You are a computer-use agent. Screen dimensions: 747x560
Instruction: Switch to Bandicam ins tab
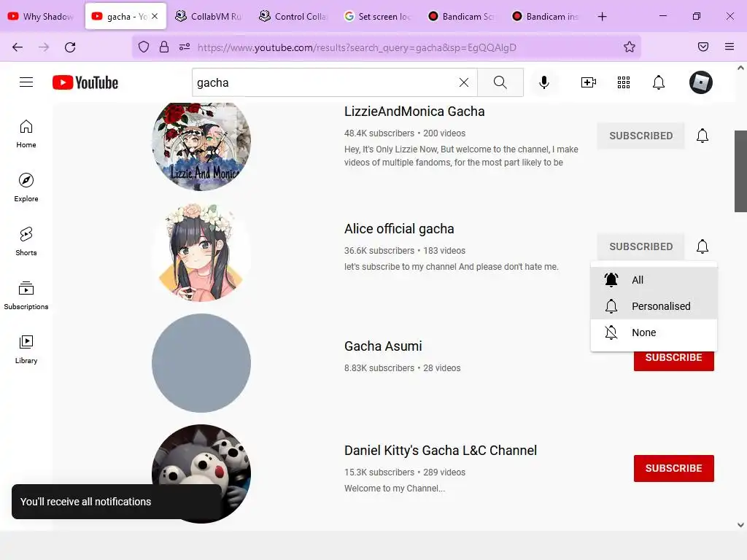pyautogui.click(x=544, y=17)
